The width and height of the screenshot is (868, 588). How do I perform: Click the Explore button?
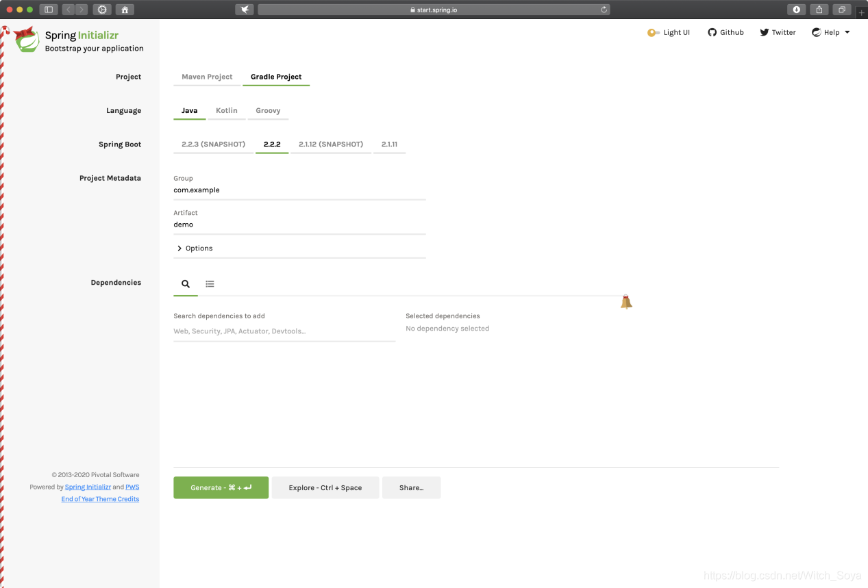[325, 487]
